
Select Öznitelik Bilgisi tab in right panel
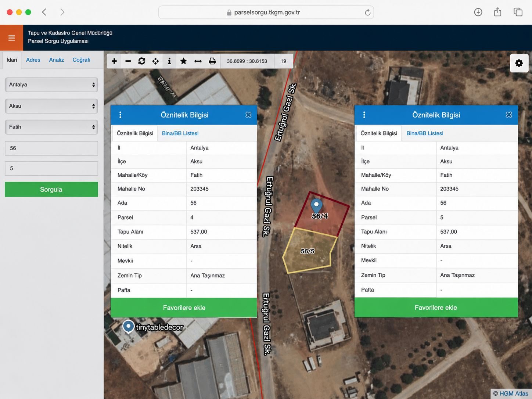pos(379,133)
